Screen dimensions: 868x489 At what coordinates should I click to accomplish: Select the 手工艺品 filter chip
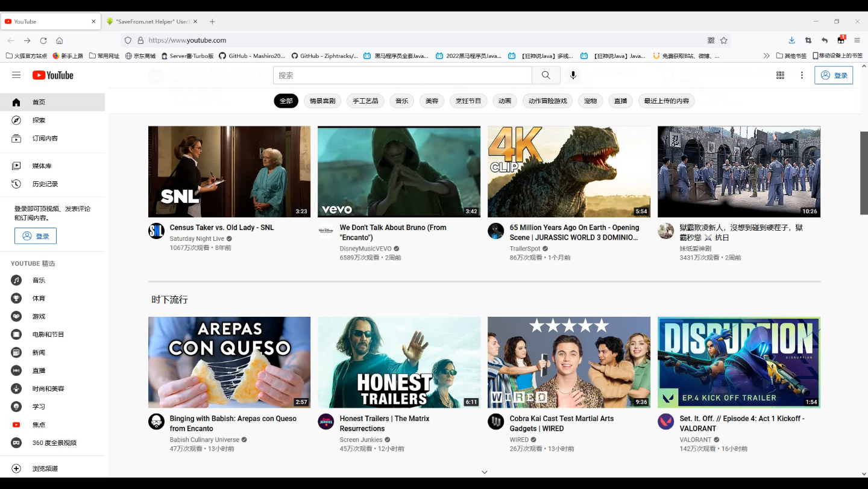365,101
